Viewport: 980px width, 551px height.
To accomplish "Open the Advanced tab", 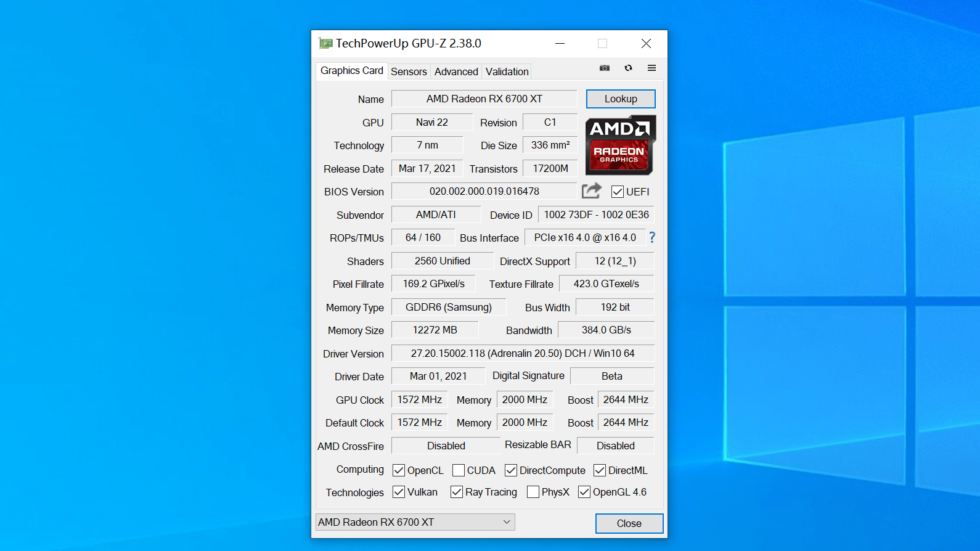I will 456,71.
